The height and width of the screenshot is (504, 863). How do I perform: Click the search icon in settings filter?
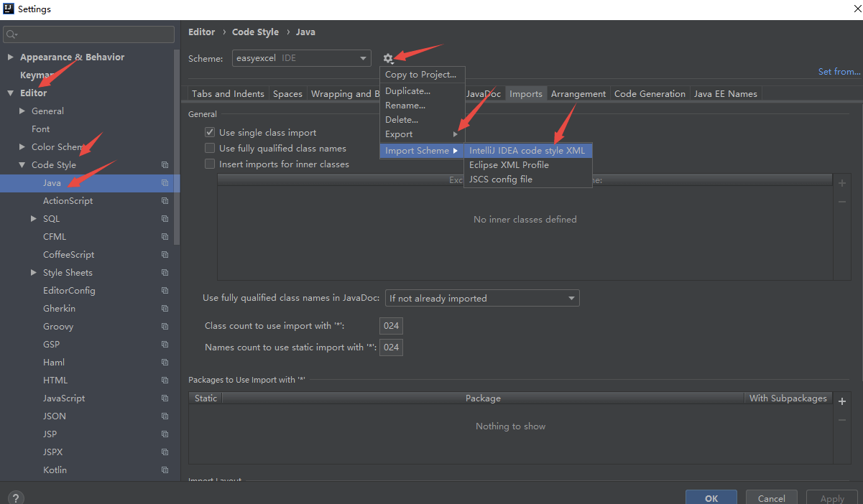(11, 34)
